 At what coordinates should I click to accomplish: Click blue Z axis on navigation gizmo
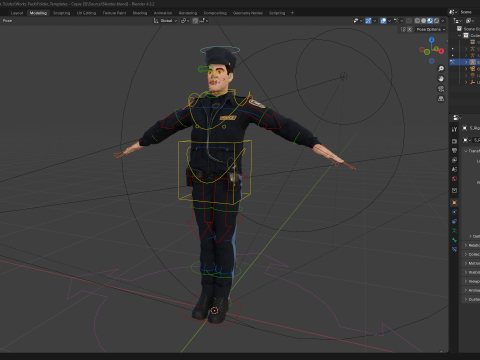[432, 40]
